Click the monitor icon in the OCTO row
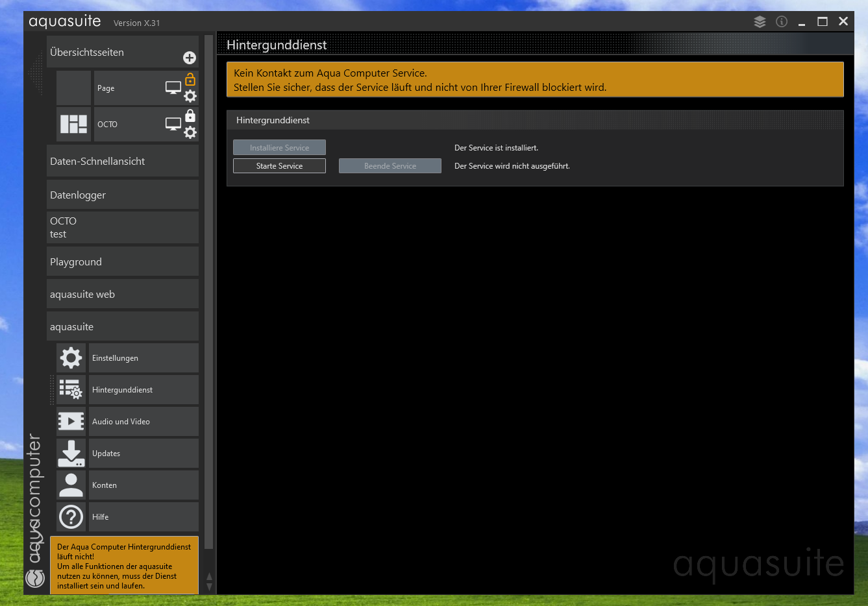This screenshot has height=606, width=868. point(173,124)
